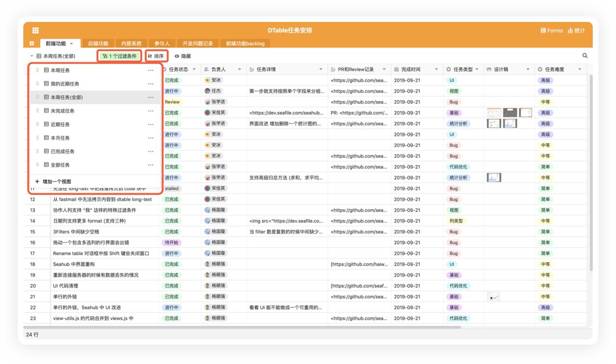The width and height of the screenshot is (616, 364).
Task: Open 统计 statistics chart icon
Action: 576,30
